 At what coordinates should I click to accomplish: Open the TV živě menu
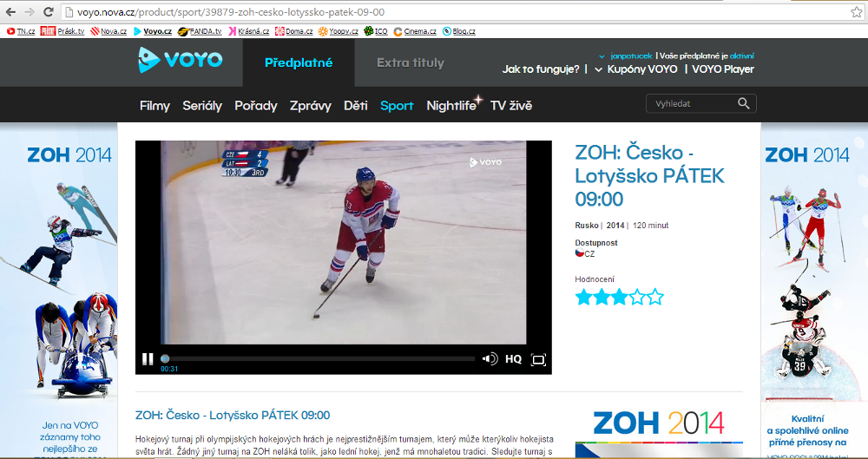tap(511, 106)
